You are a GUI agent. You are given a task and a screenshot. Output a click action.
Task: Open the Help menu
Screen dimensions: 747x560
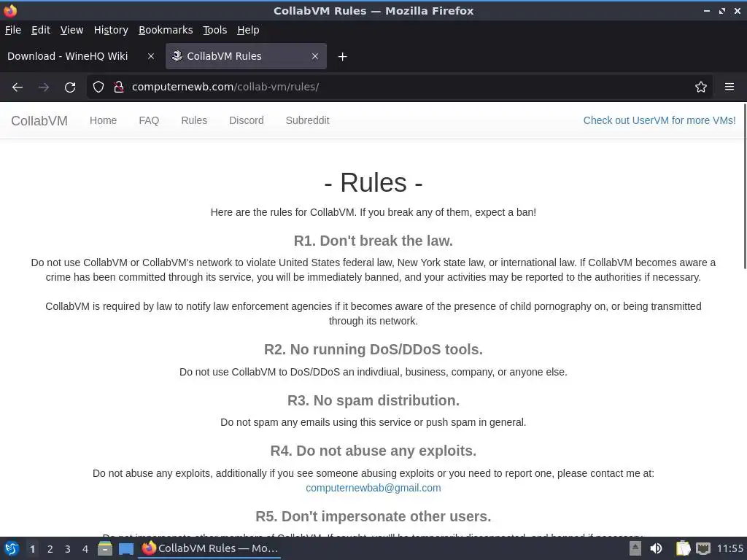pyautogui.click(x=248, y=30)
